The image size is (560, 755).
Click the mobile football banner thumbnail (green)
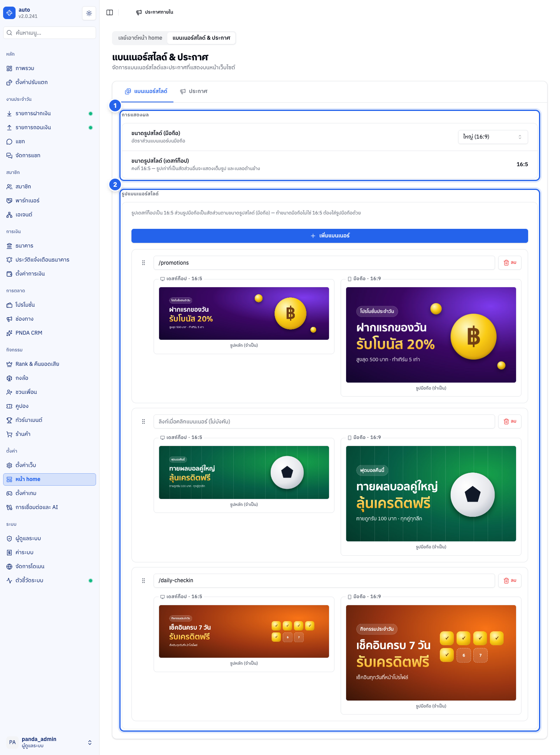click(431, 494)
